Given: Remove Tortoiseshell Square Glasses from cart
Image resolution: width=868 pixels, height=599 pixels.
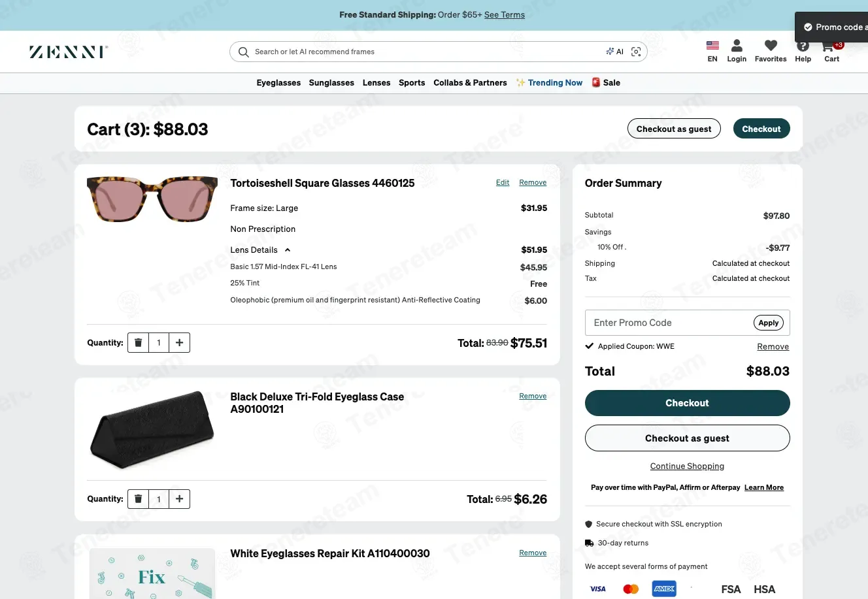Looking at the screenshot, I should 533,183.
